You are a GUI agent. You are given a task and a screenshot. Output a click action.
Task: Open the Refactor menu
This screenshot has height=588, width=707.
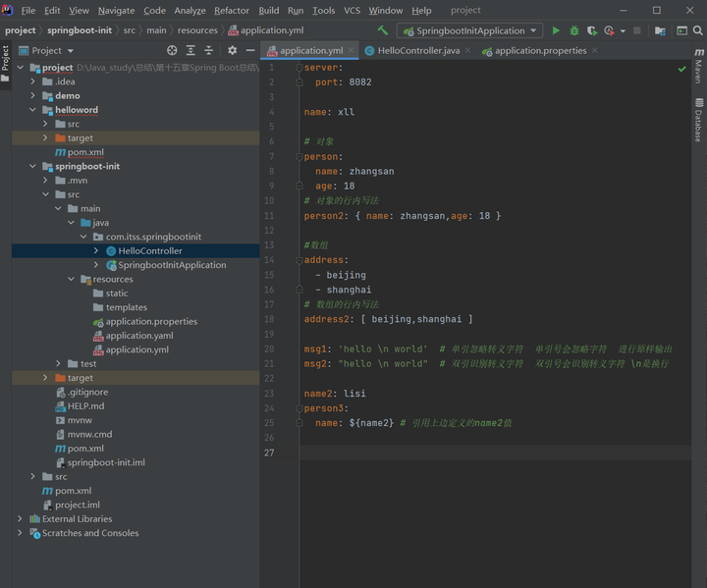tap(232, 10)
